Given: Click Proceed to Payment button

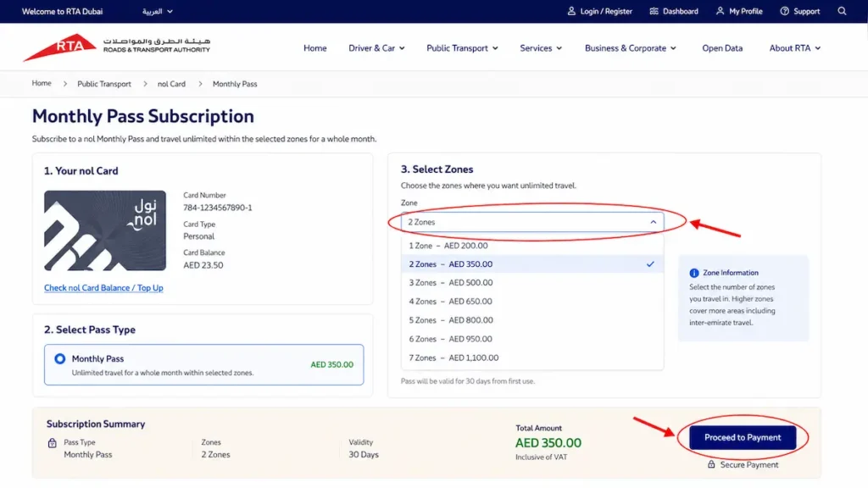Looking at the screenshot, I should coord(743,438).
